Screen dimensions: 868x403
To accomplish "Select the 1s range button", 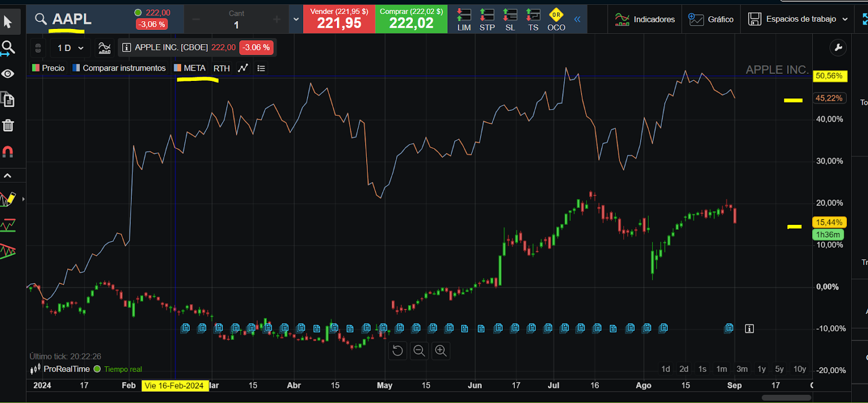I will click(x=703, y=369).
